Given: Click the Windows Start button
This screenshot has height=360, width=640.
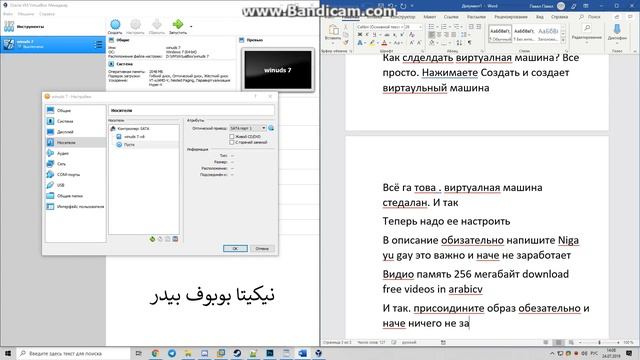Looking at the screenshot, I should coord(8,353).
